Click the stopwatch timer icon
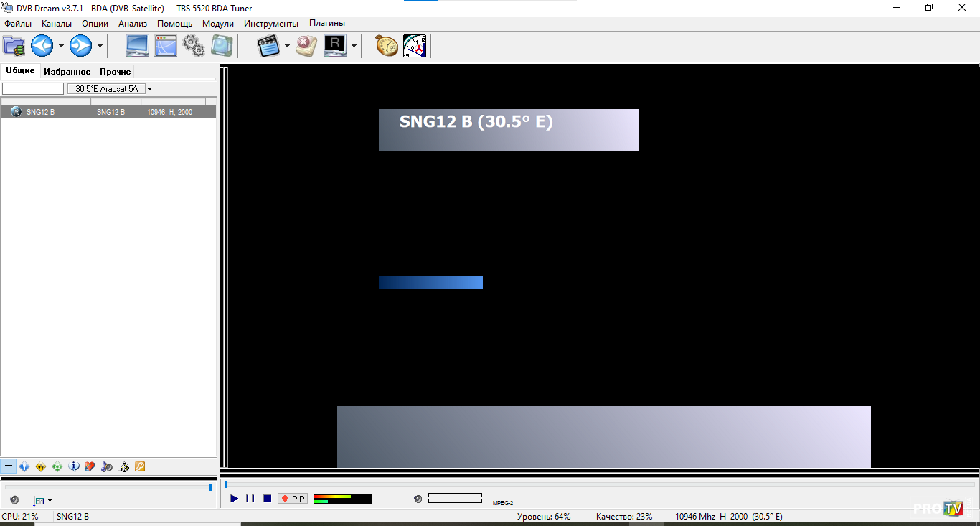The height and width of the screenshot is (526, 980). tap(387, 46)
